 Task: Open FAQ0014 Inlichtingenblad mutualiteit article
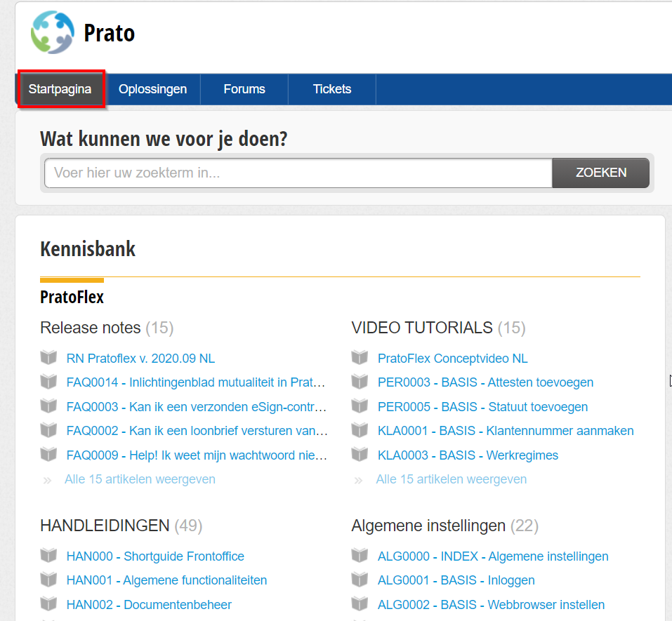[x=196, y=382]
